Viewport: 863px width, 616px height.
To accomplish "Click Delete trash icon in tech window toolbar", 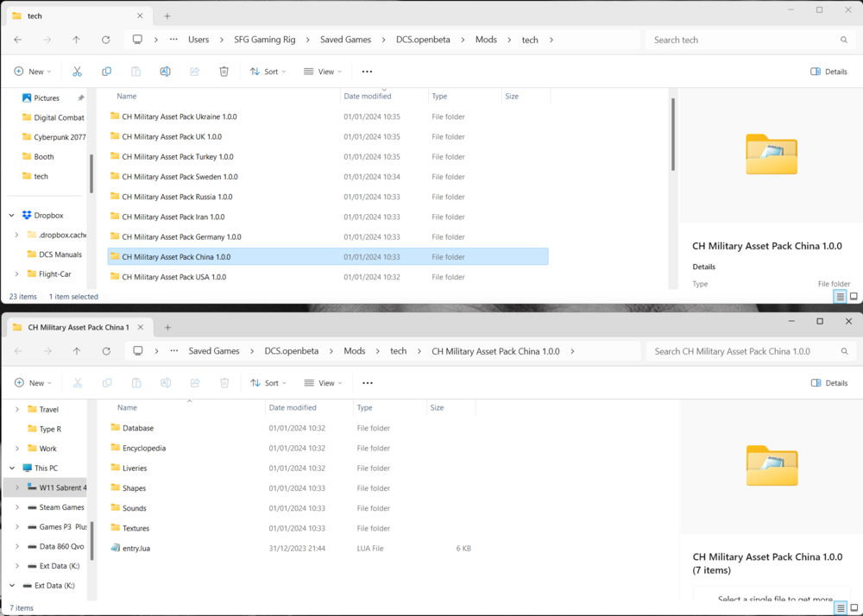I will click(x=224, y=72).
